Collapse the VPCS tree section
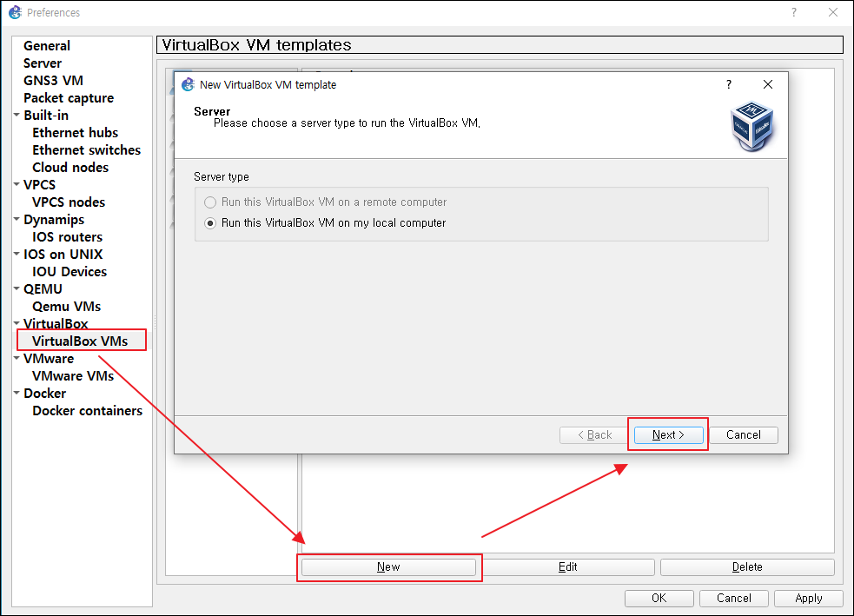The width and height of the screenshot is (854, 616). pos(17,185)
